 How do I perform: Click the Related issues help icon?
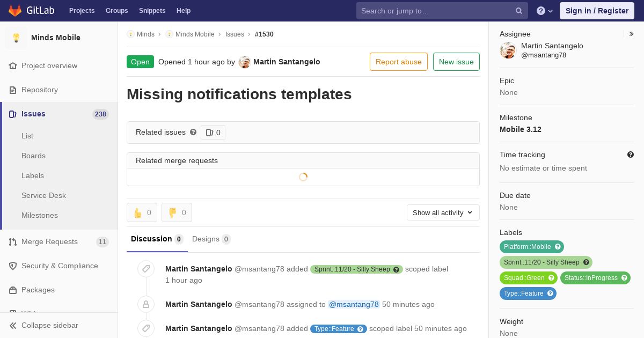193,132
